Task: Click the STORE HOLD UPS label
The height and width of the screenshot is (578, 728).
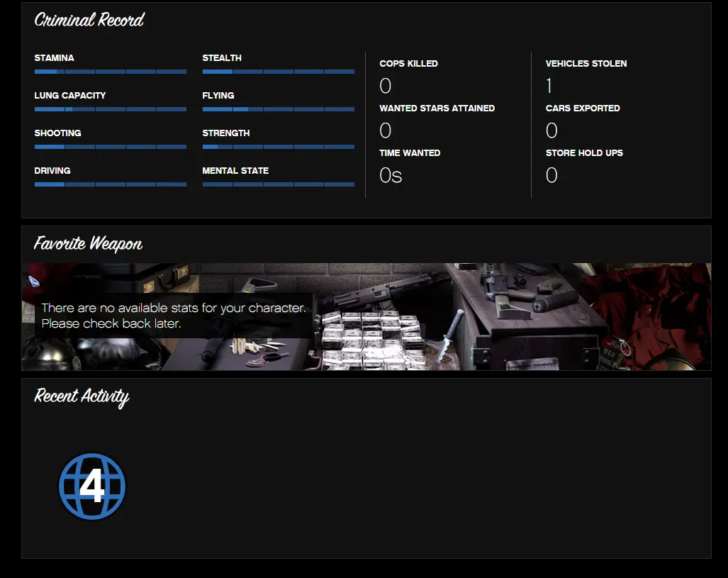Action: (584, 153)
